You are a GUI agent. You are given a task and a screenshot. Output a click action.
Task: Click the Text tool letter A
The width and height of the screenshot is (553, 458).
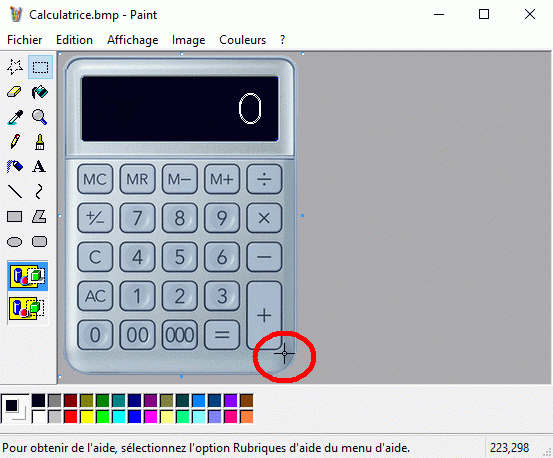click(39, 166)
